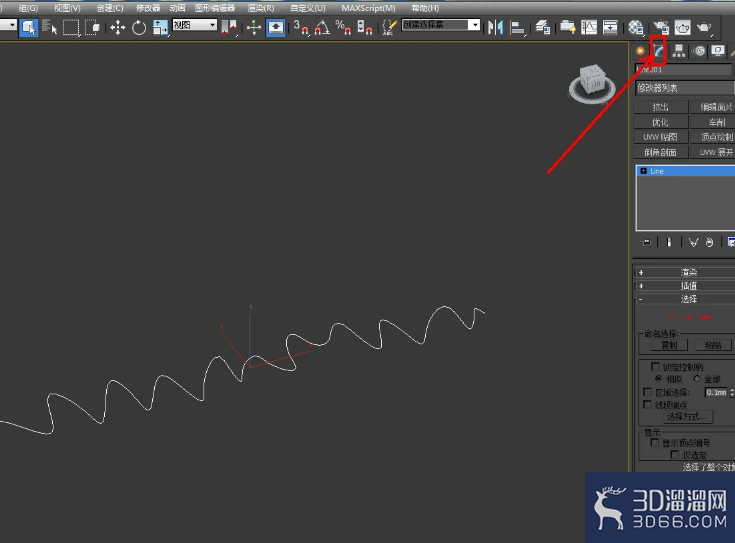
Task: Open the named selection sets dropdown
Action: click(441, 25)
